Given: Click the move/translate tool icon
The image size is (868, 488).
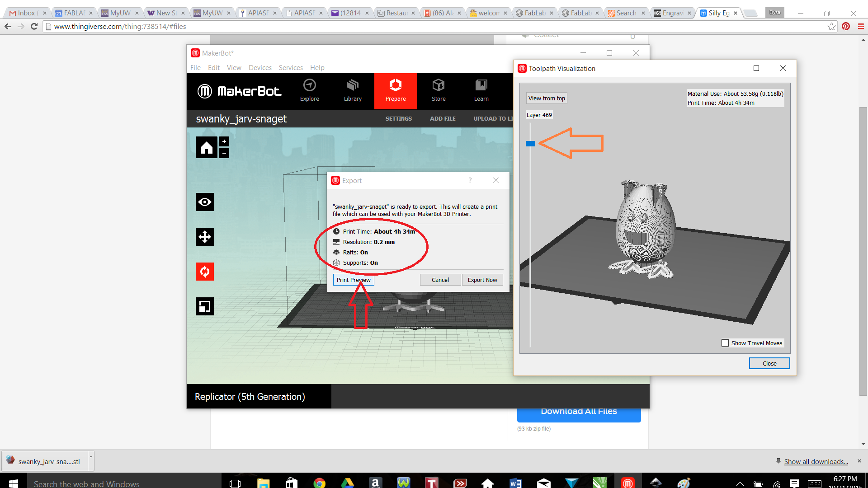Looking at the screenshot, I should click(204, 237).
